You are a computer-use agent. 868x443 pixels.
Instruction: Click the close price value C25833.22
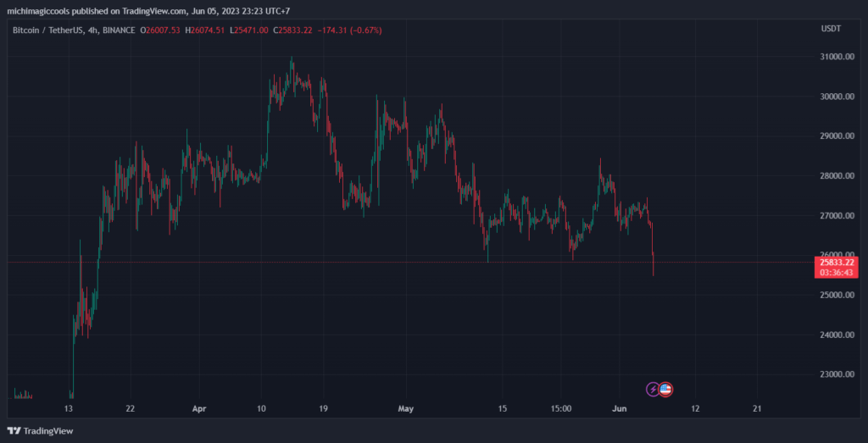point(292,30)
